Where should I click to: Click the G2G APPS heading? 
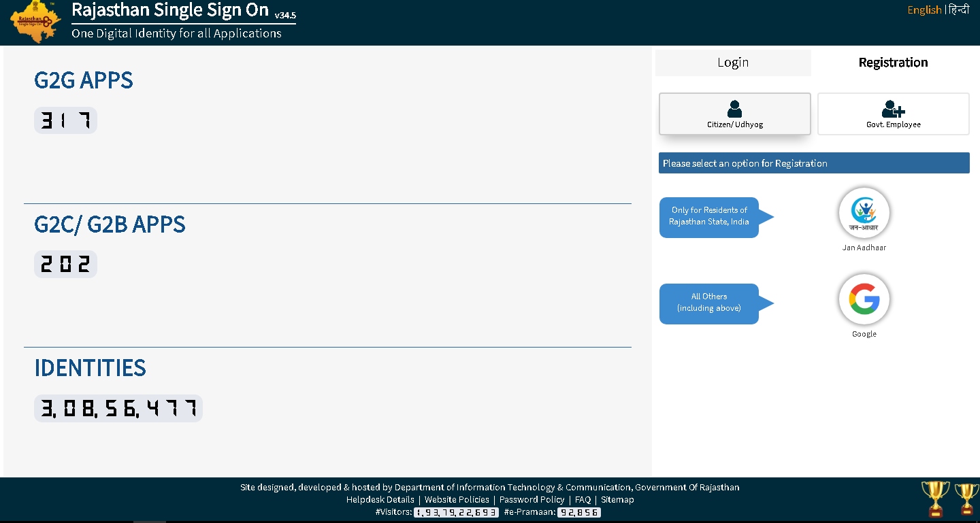(84, 80)
